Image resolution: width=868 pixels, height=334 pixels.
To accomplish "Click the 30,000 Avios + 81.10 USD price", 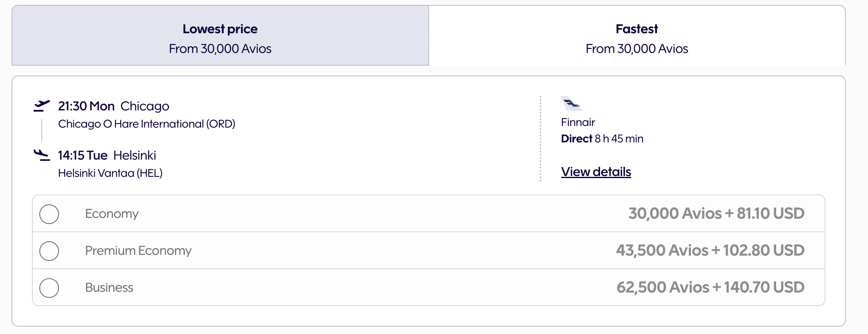I will [716, 213].
